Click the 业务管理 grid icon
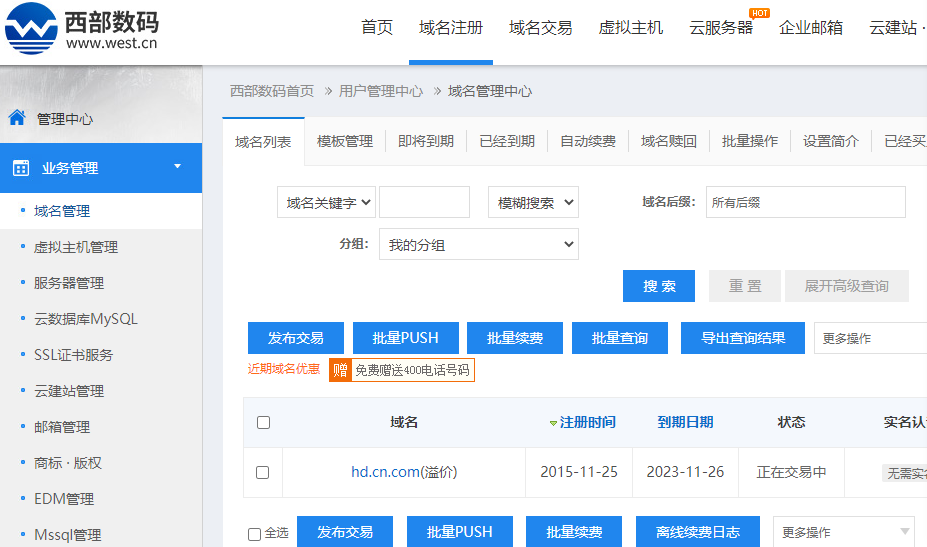 pyautogui.click(x=21, y=168)
